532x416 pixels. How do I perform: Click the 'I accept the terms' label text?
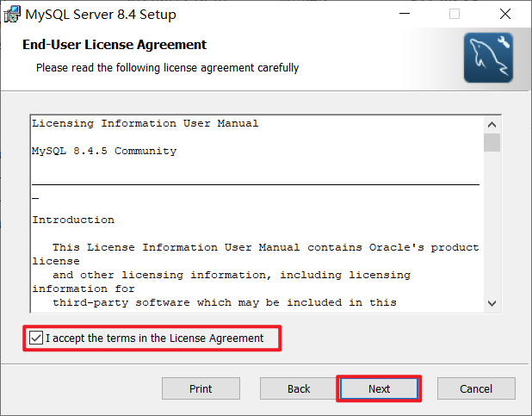pyautogui.click(x=155, y=338)
